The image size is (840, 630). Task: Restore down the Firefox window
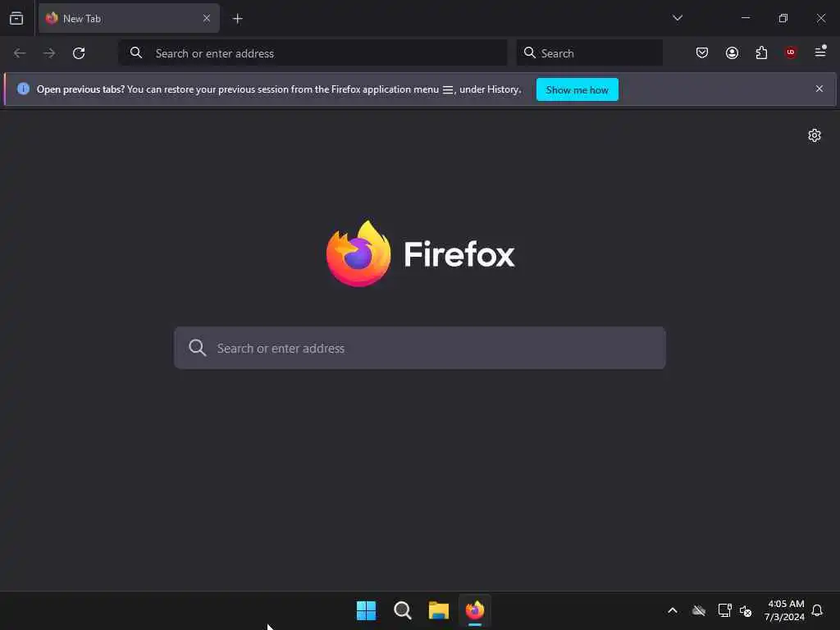tap(783, 18)
